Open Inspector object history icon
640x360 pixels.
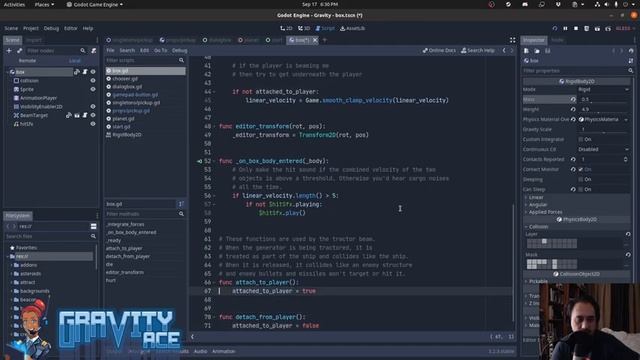(x=631, y=51)
